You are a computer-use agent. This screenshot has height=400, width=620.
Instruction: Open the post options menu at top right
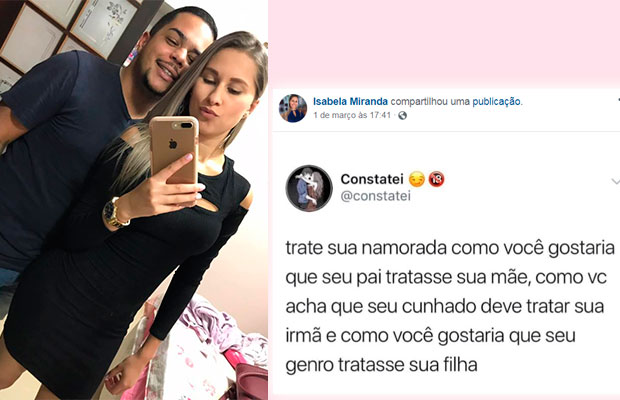[x=618, y=98]
